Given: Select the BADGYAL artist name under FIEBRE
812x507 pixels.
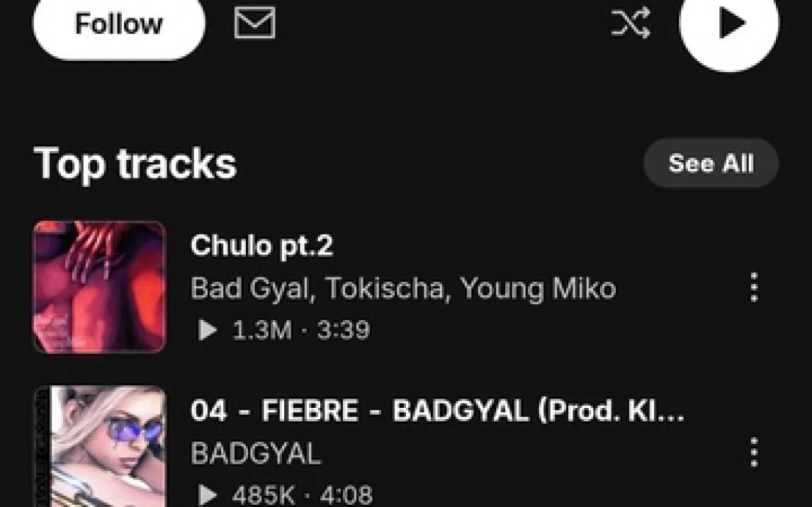Looking at the screenshot, I should point(256,454).
